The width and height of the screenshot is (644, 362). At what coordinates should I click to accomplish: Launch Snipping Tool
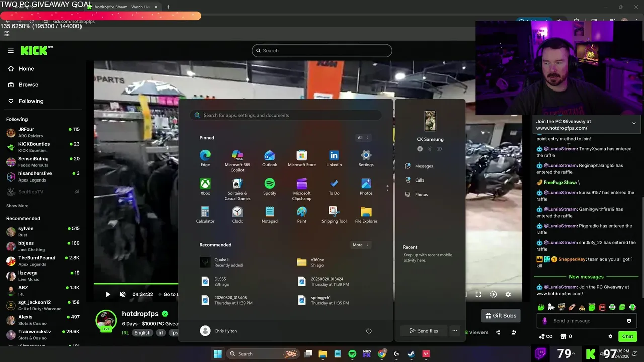(x=334, y=215)
